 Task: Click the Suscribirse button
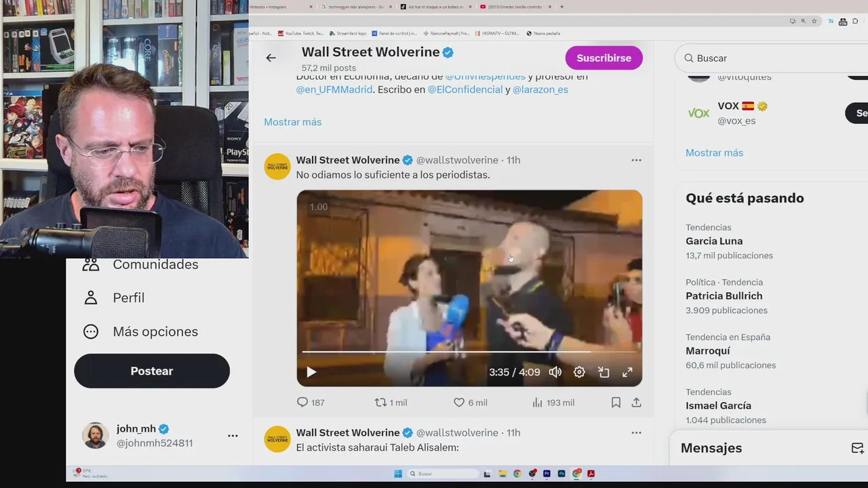[604, 58]
